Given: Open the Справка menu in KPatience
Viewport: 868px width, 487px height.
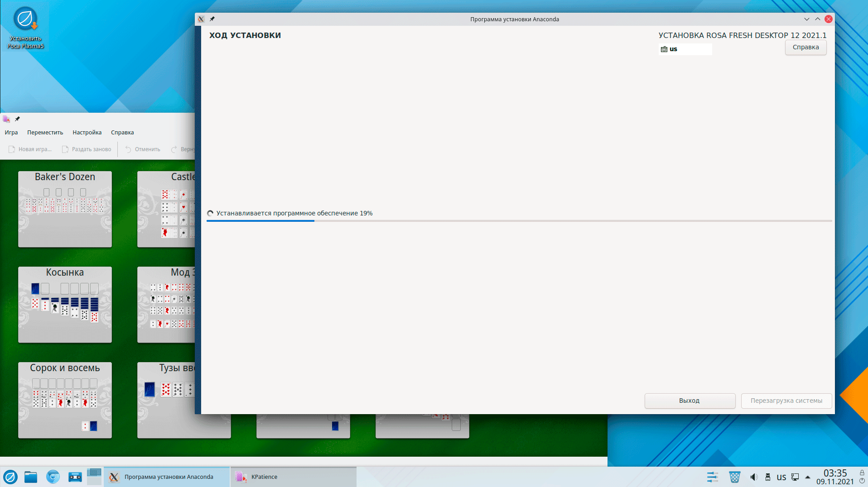Looking at the screenshot, I should (122, 133).
